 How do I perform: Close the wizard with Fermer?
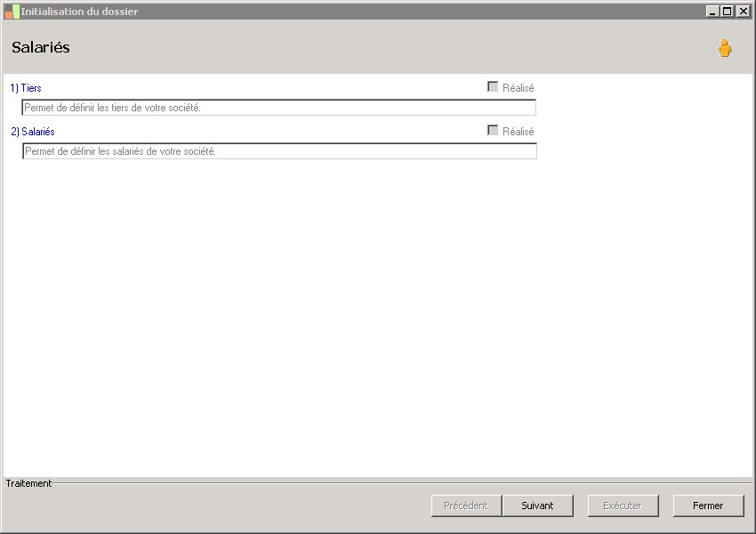[x=708, y=506]
